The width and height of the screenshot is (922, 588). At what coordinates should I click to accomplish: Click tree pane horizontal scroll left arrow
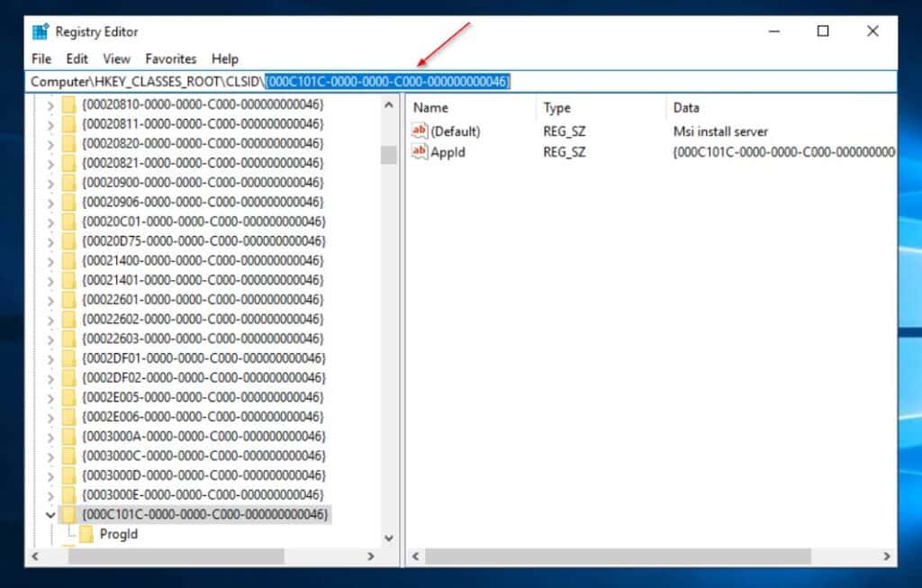tap(35, 556)
